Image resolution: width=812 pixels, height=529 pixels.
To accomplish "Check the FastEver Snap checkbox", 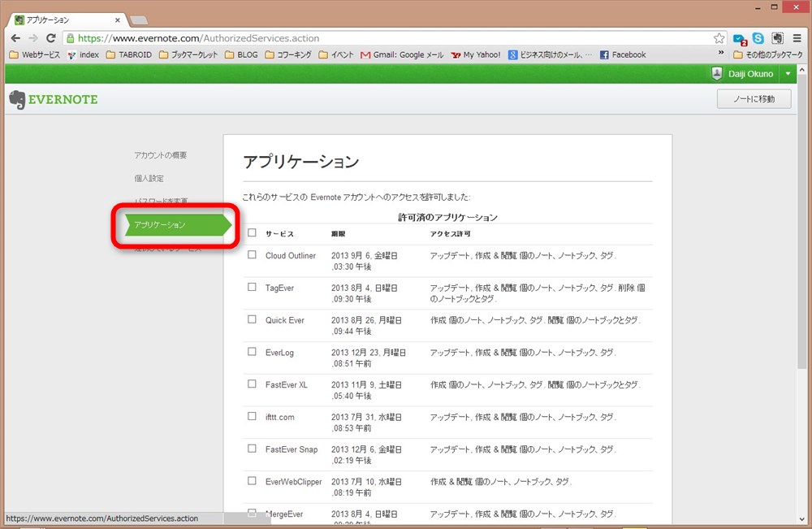I will click(x=252, y=449).
